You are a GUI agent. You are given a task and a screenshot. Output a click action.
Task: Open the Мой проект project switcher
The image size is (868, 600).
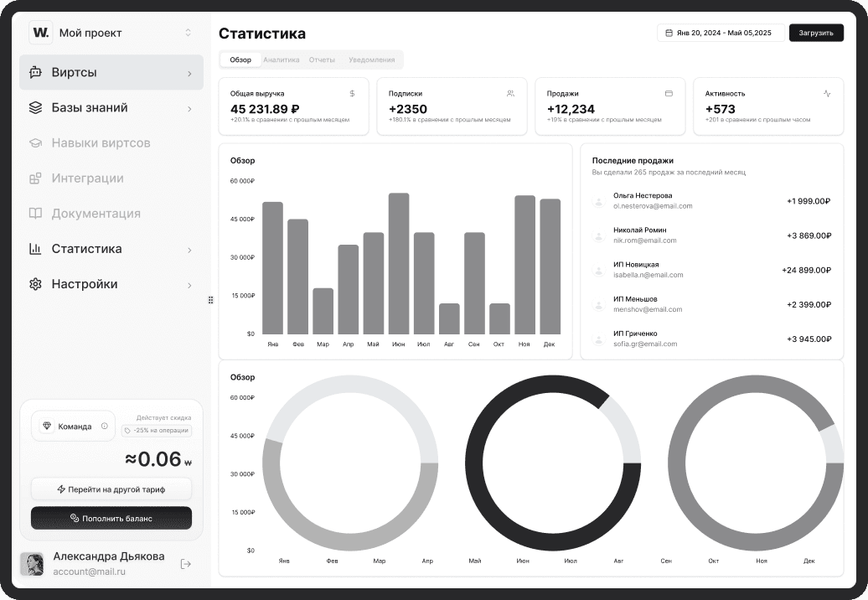click(188, 33)
